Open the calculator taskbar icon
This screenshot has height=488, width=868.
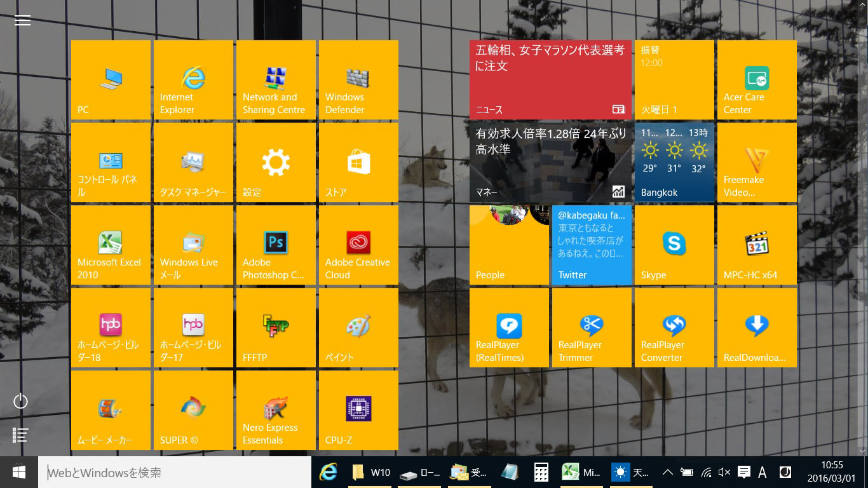pos(541,472)
